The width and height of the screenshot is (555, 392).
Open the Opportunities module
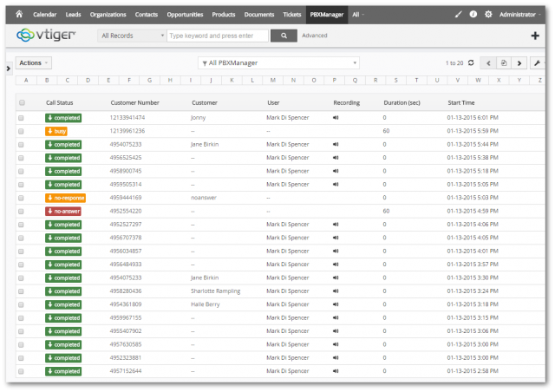[x=185, y=15]
